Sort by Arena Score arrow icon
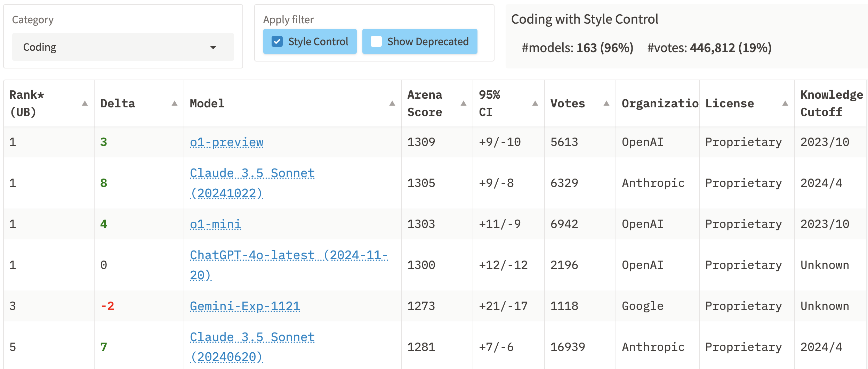The image size is (868, 369). tap(463, 104)
